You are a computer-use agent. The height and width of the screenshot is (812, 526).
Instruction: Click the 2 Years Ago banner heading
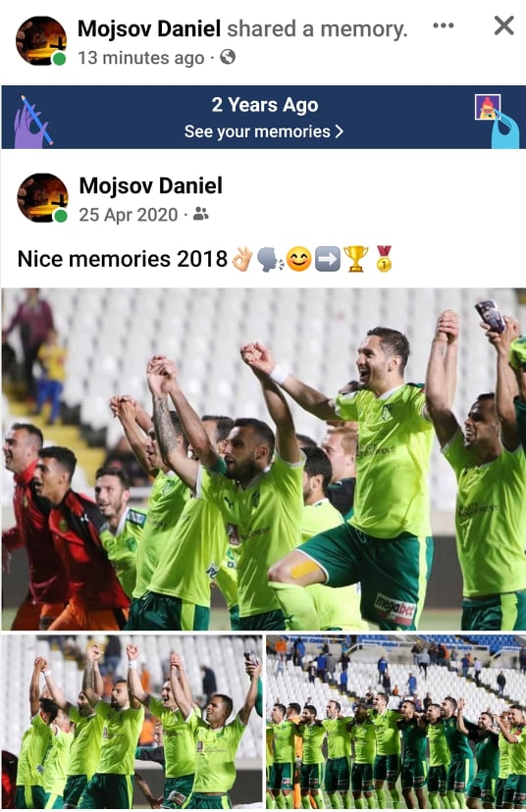pos(265,105)
